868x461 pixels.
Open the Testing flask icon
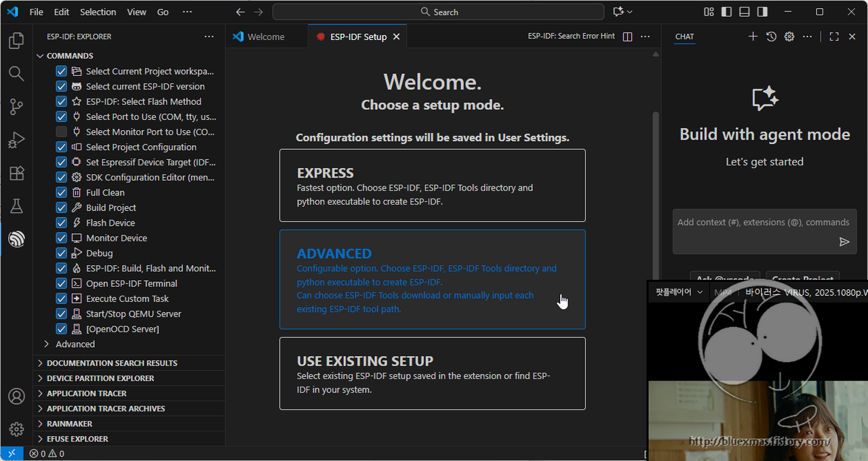coord(16,206)
